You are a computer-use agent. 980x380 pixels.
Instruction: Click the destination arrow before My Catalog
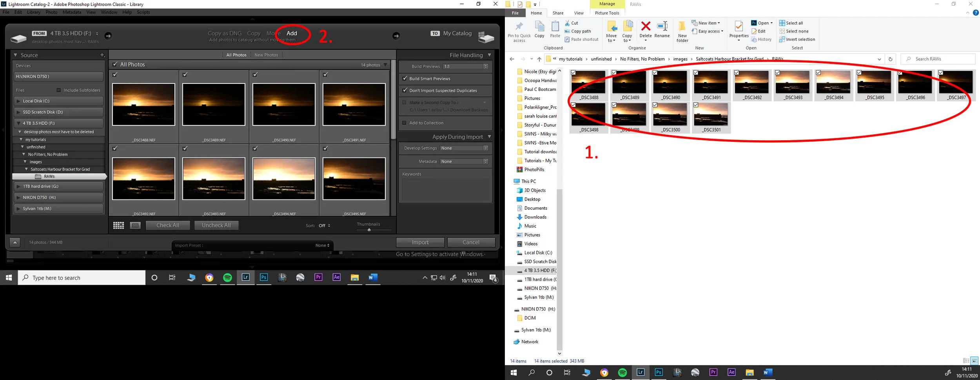396,36
